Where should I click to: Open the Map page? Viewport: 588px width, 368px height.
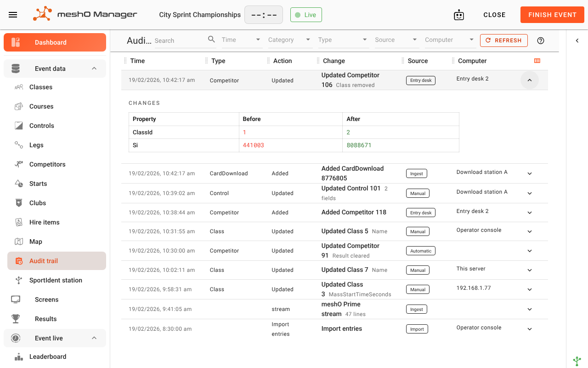pyautogui.click(x=57, y=241)
